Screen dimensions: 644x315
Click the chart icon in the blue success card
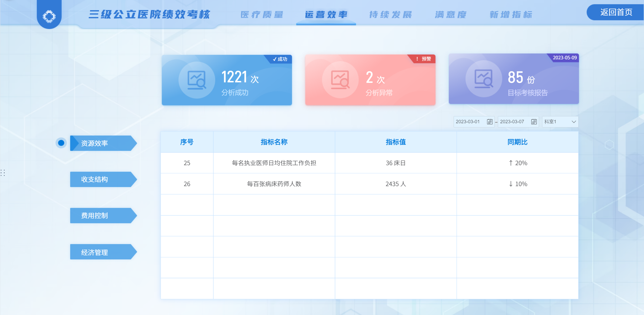pyautogui.click(x=197, y=80)
